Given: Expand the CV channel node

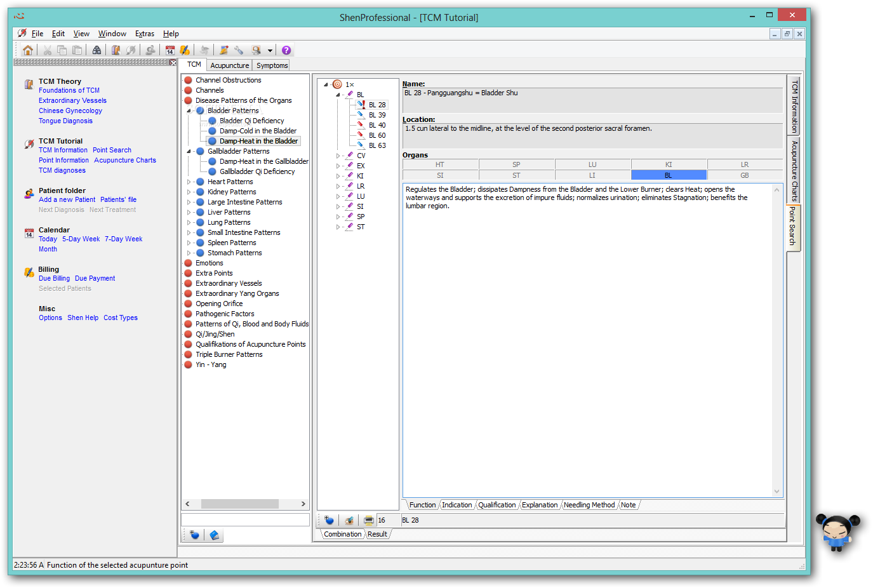Looking at the screenshot, I should coord(338,156).
